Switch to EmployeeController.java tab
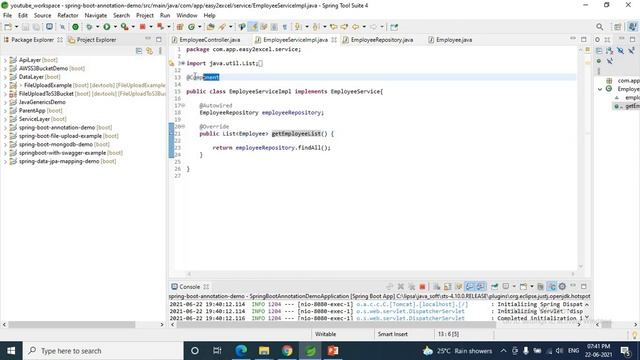Screen dimensions: 640x360 [x=206, y=40]
